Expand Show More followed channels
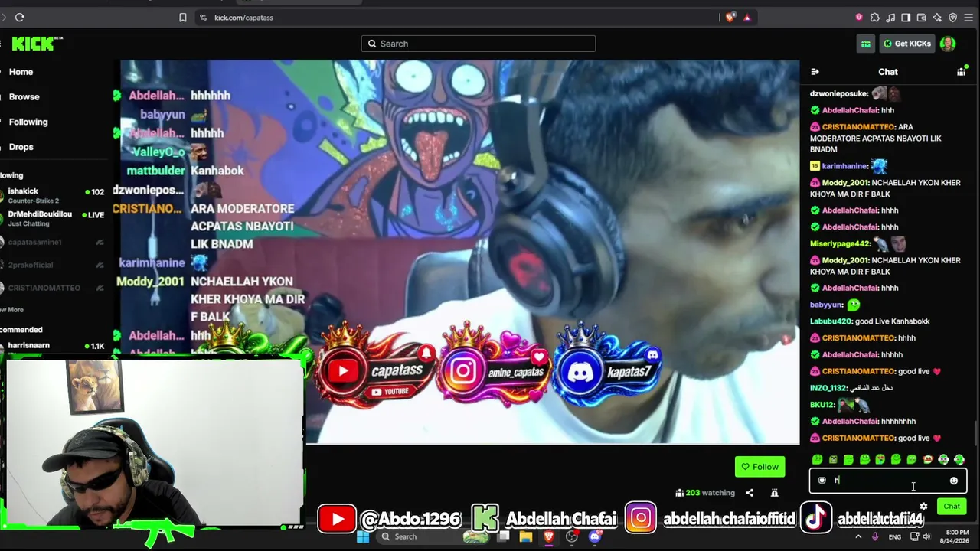980x551 pixels. (x=12, y=310)
